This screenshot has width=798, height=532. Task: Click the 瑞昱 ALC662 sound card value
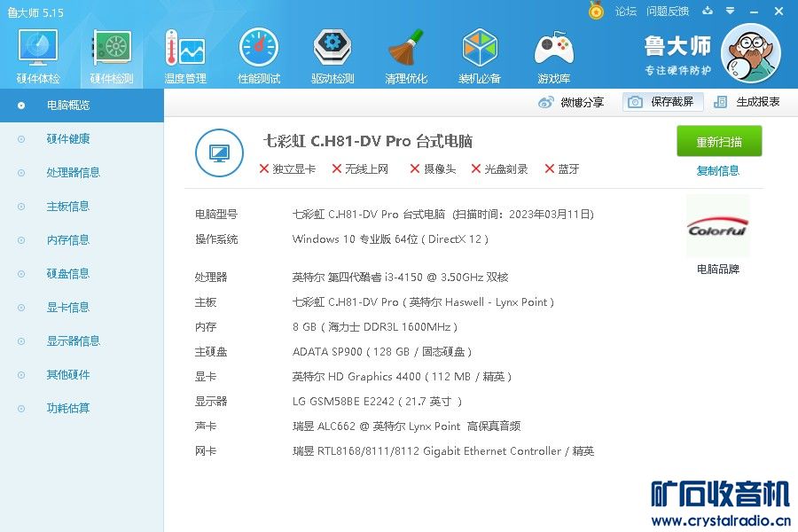coord(407,426)
